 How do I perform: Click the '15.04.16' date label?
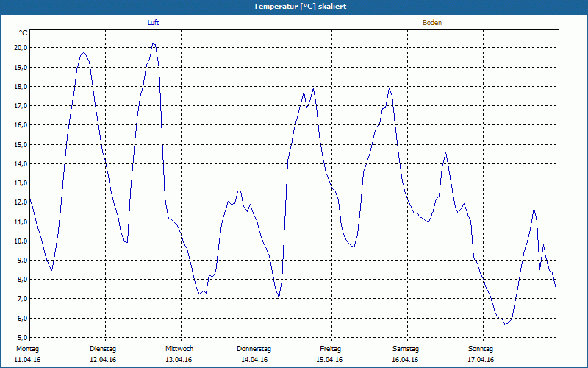[x=329, y=360]
